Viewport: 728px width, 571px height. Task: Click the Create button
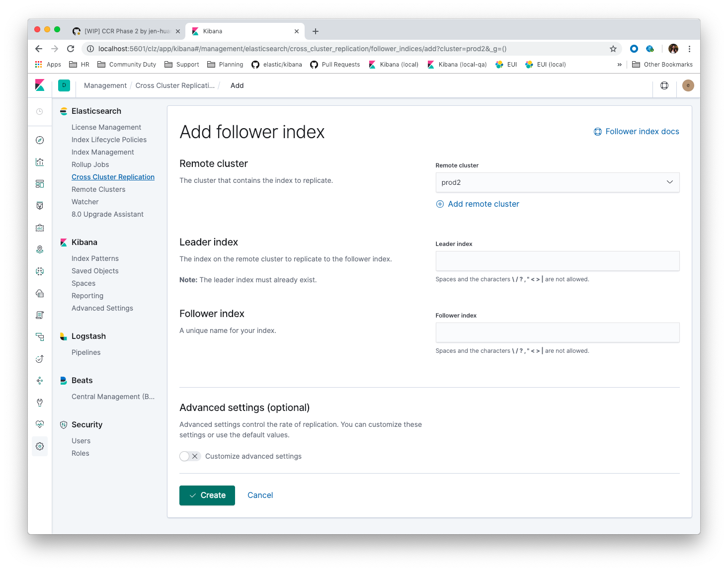(x=207, y=495)
